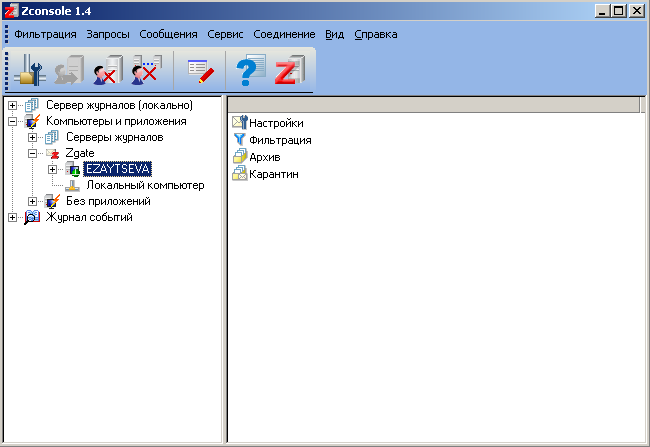Open the Сервис menu

(225, 34)
